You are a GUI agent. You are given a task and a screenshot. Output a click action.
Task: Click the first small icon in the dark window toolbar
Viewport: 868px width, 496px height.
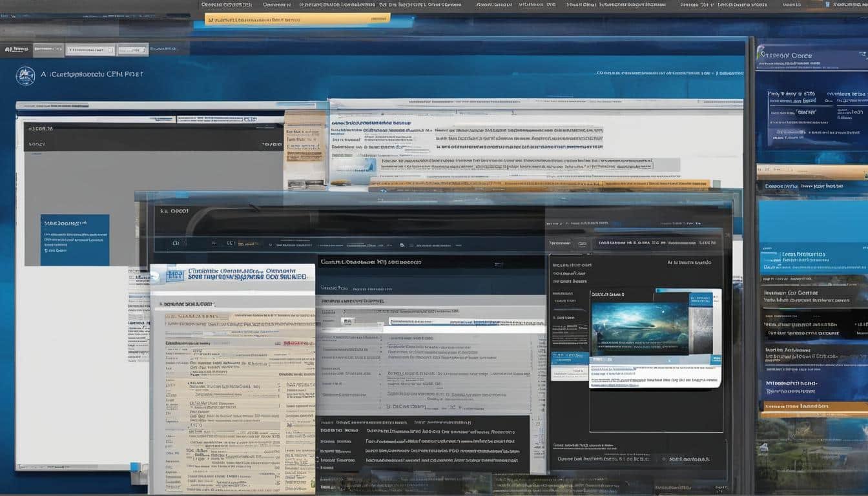coord(174,244)
